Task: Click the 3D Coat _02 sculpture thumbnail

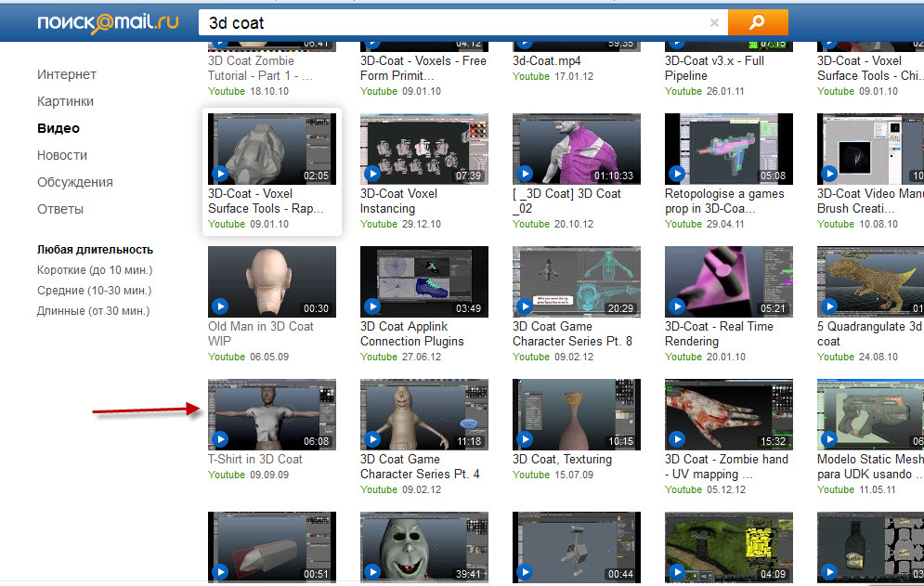Action: click(577, 150)
